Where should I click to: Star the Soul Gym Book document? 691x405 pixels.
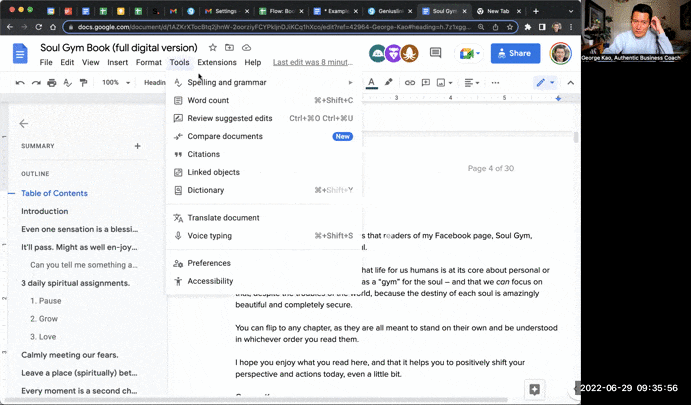click(213, 48)
